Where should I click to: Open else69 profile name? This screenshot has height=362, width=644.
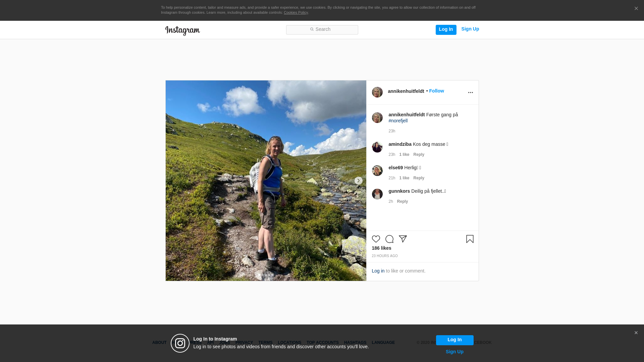[x=395, y=168]
